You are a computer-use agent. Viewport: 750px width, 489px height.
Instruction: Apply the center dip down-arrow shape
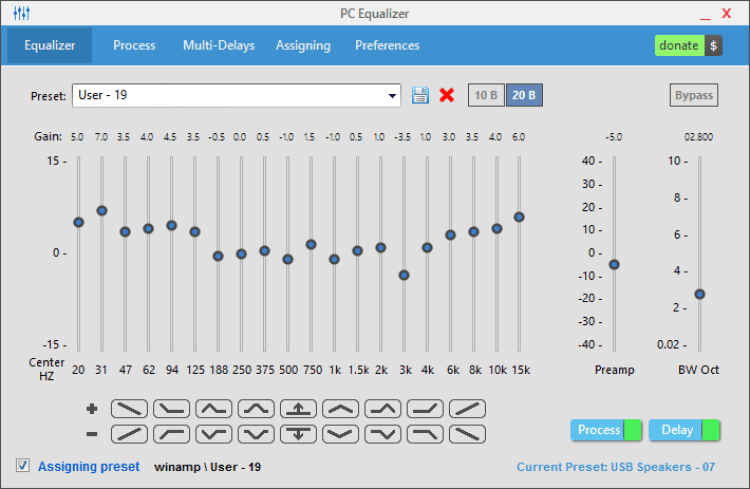click(298, 434)
